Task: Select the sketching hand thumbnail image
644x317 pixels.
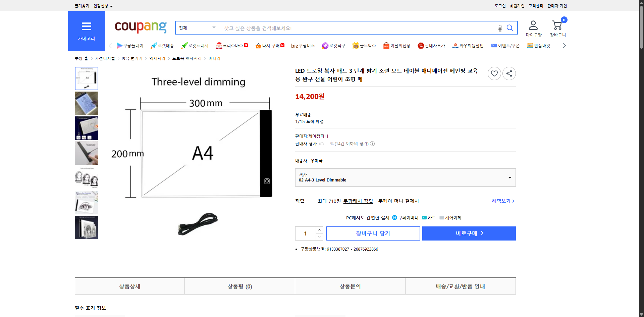Action: pos(86,103)
